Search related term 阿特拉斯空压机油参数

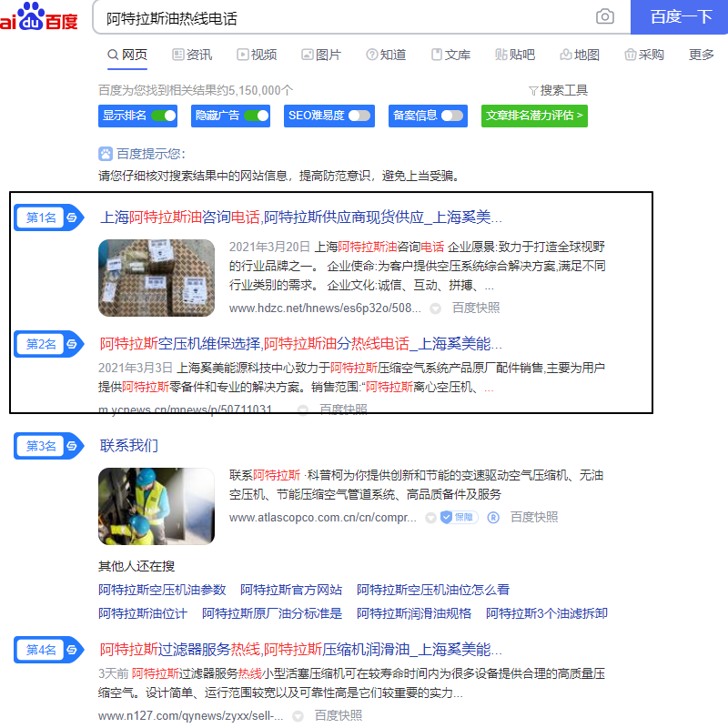(162, 590)
